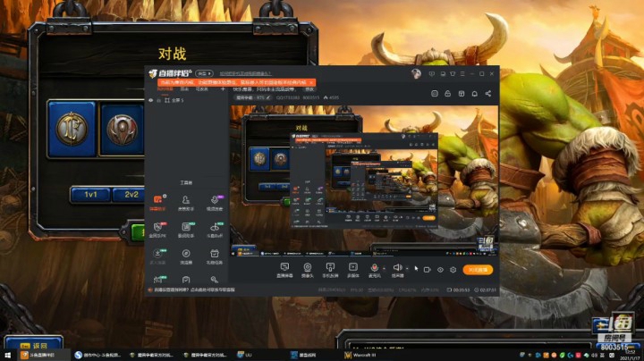The width and height of the screenshot is (644, 361).
Task: Add a screen capture source from bottom bar
Action: (x=284, y=271)
